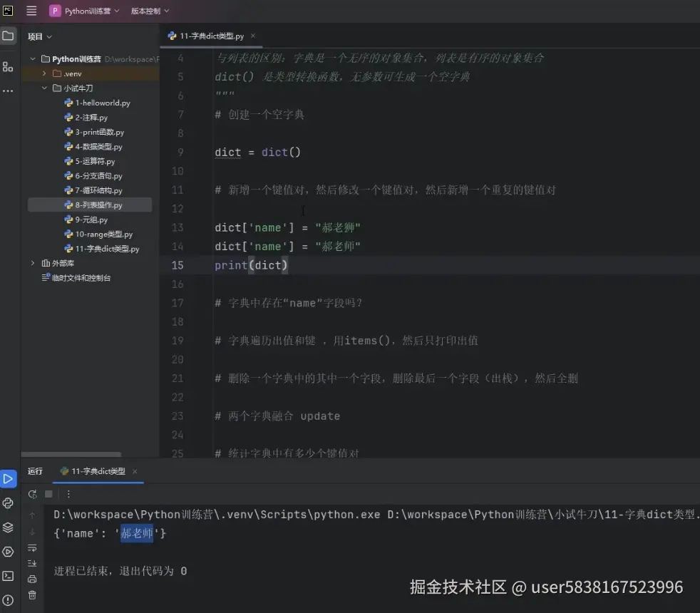The height and width of the screenshot is (613, 700).
Task: Open more run toolbar options
Action: coord(68,494)
